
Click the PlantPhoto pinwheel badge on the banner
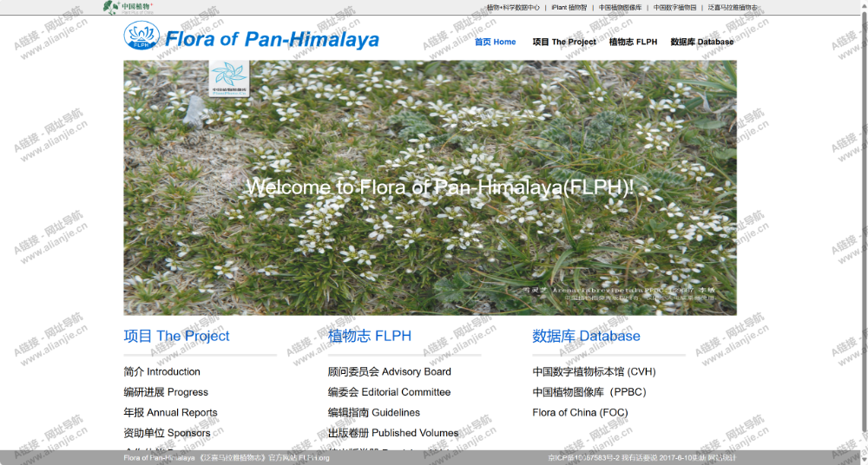(x=229, y=79)
